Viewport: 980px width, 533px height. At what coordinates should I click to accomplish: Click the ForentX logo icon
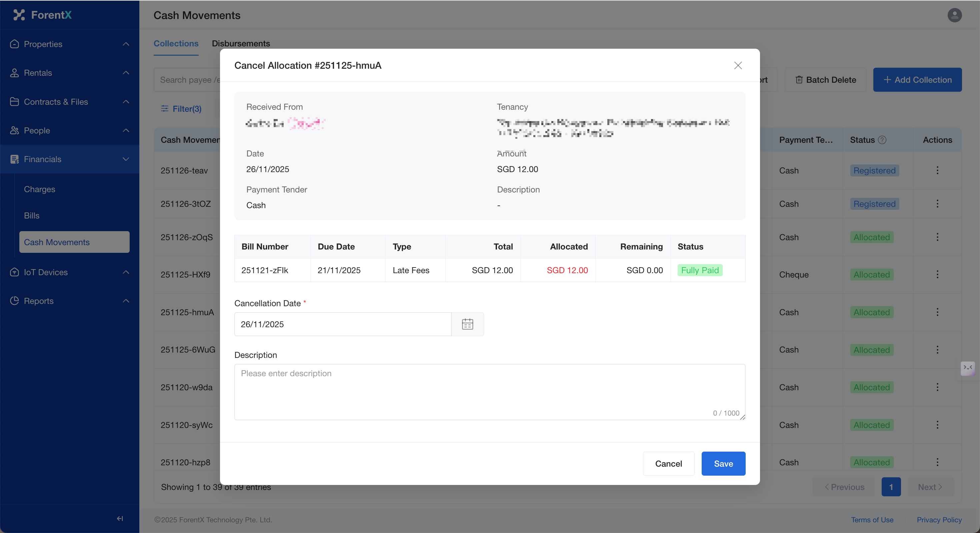point(19,15)
